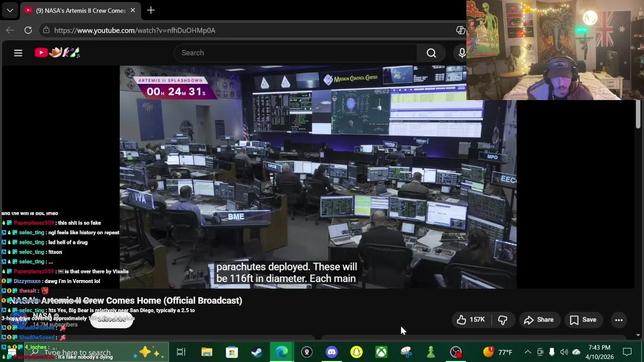Image resolution: width=644 pixels, height=362 pixels.
Task: Launch Microsoft Store from the taskbar
Action: point(231,352)
